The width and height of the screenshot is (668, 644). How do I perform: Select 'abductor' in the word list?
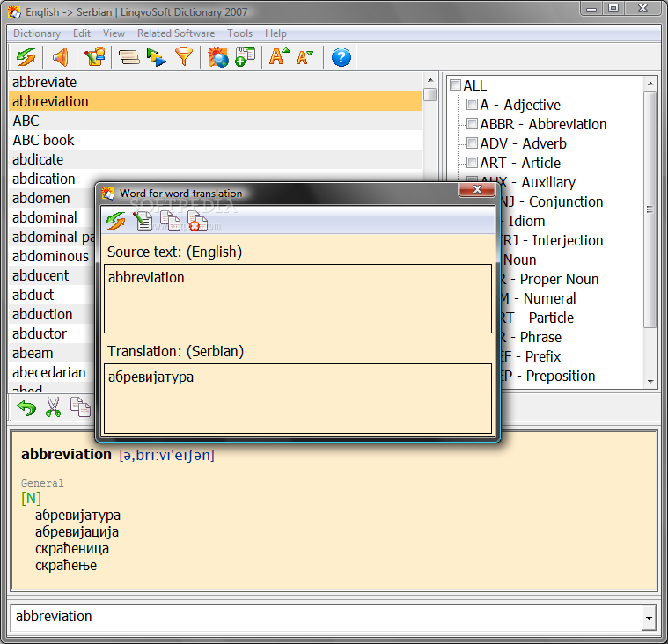(52, 333)
